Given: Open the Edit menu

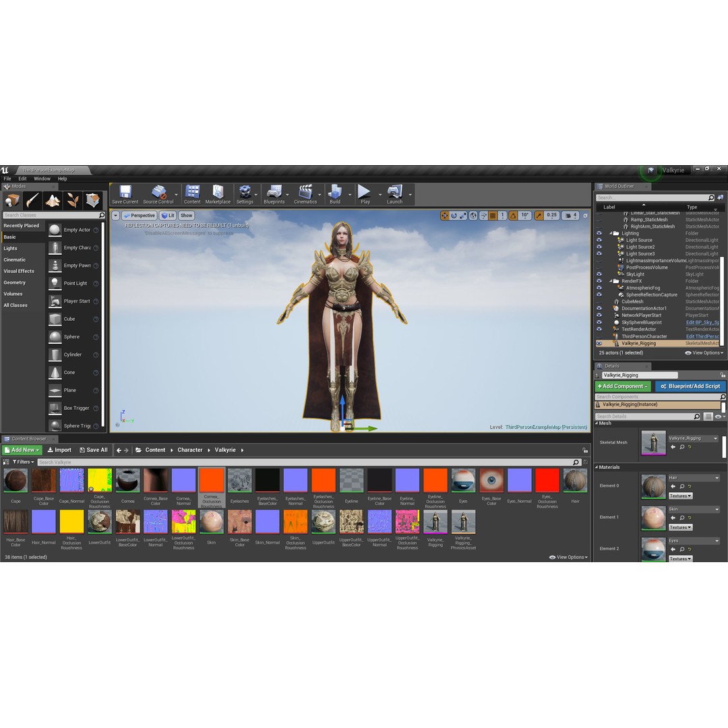Looking at the screenshot, I should click(22, 178).
